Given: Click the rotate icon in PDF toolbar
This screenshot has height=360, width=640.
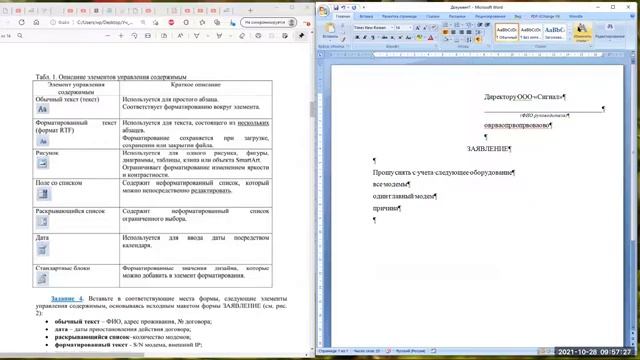Looking at the screenshot, I should click(x=134, y=36).
